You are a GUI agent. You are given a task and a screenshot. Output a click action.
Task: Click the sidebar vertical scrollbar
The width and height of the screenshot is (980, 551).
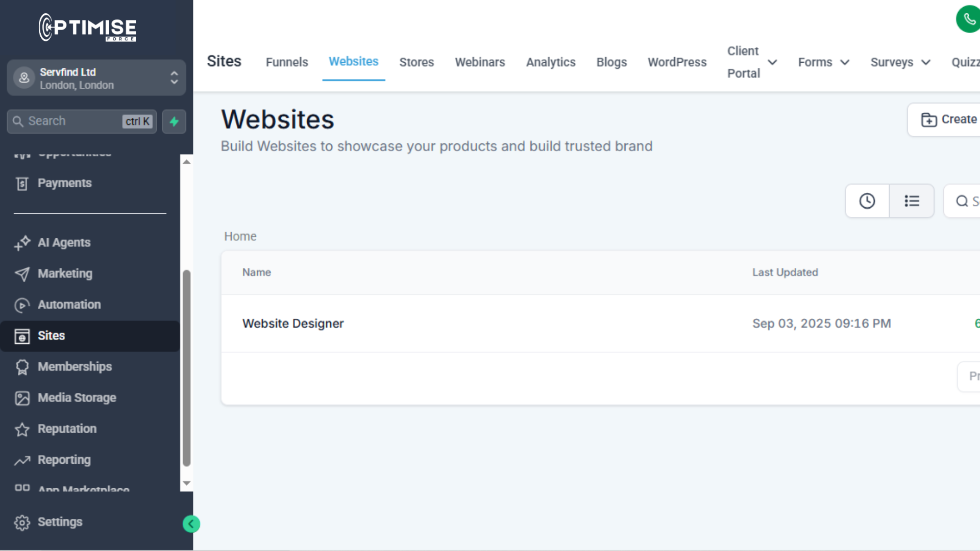click(x=187, y=367)
